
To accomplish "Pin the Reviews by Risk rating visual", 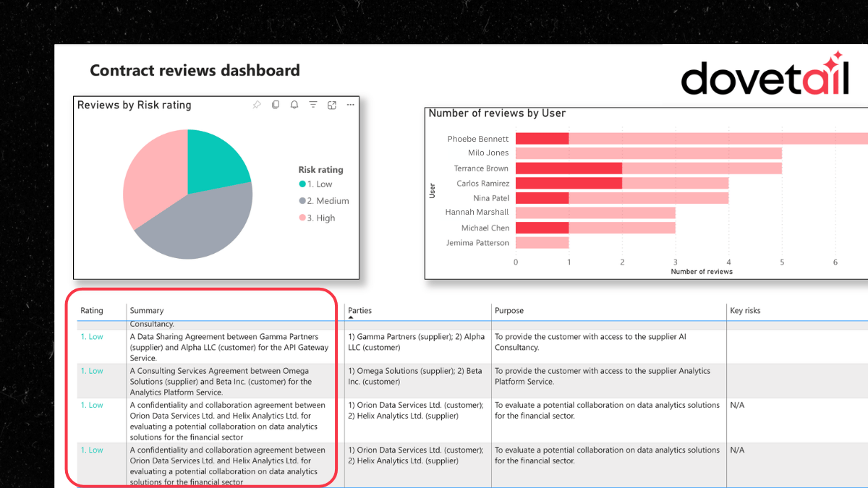I will [257, 105].
